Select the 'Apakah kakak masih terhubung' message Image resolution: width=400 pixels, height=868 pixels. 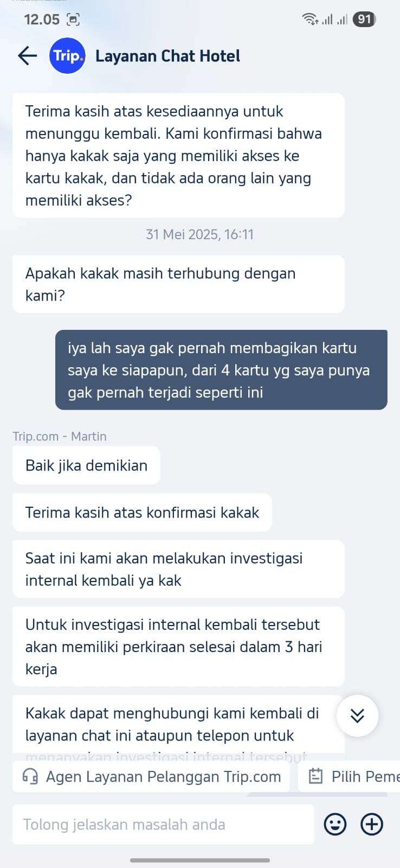[178, 284]
